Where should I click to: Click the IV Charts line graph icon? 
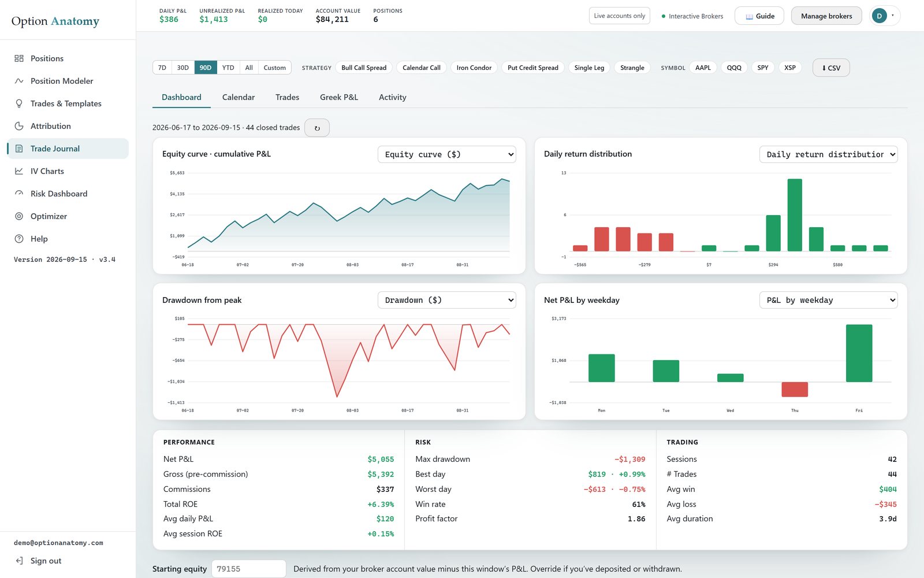tap(19, 171)
